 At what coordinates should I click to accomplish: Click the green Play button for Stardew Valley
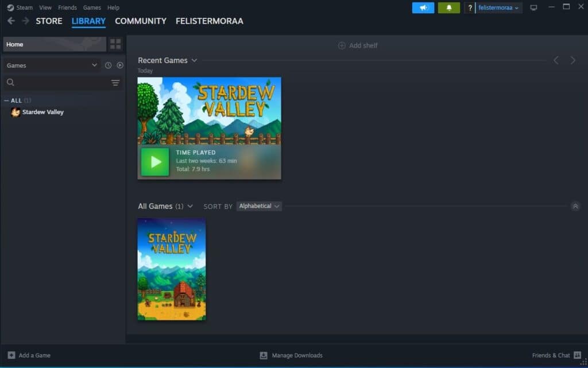155,162
